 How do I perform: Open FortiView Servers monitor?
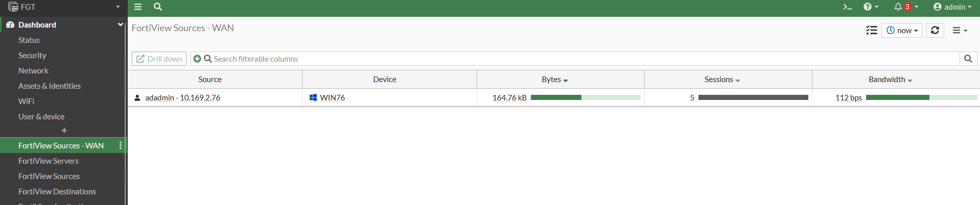point(49,161)
